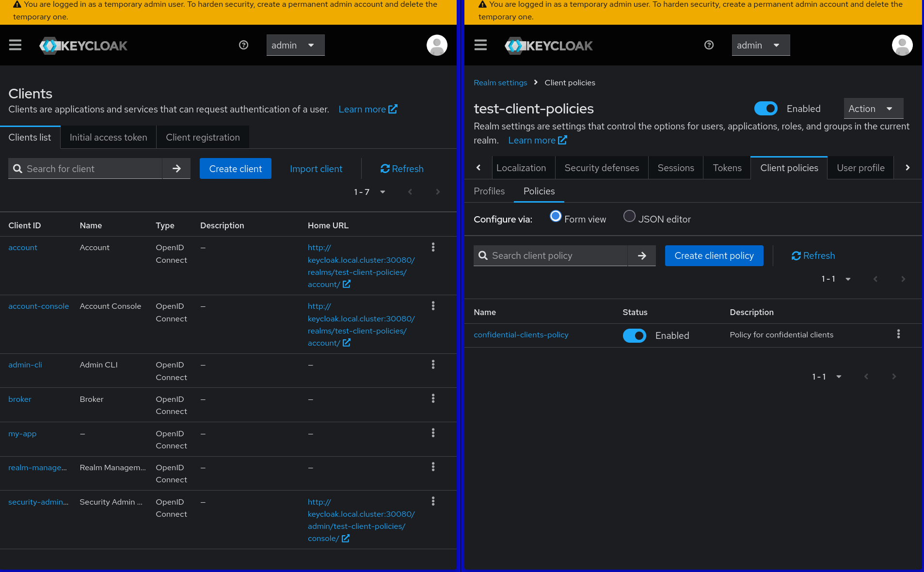Click Import client link button
924x572 pixels.
point(316,169)
